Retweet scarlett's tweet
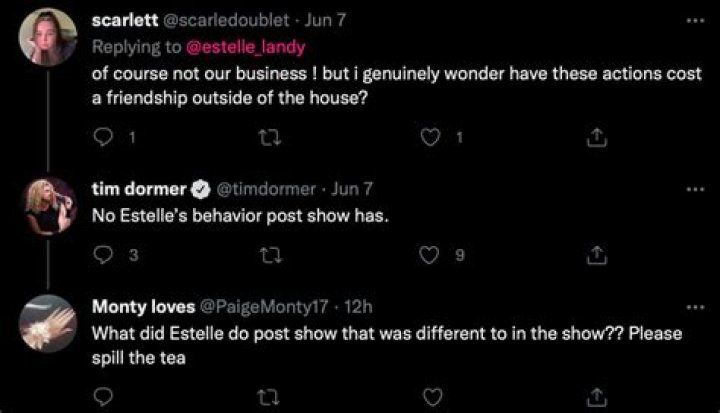 click(x=267, y=138)
